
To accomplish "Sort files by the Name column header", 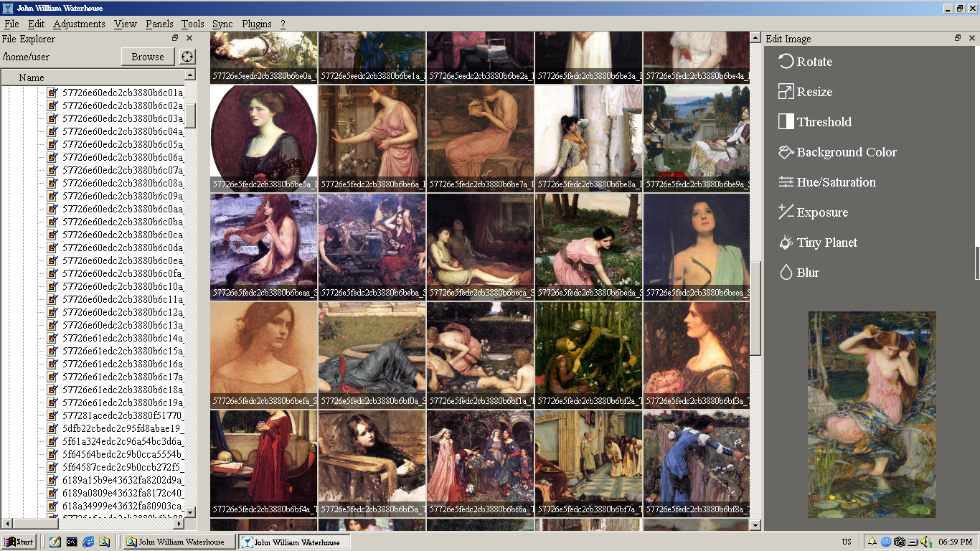I will click(x=93, y=77).
